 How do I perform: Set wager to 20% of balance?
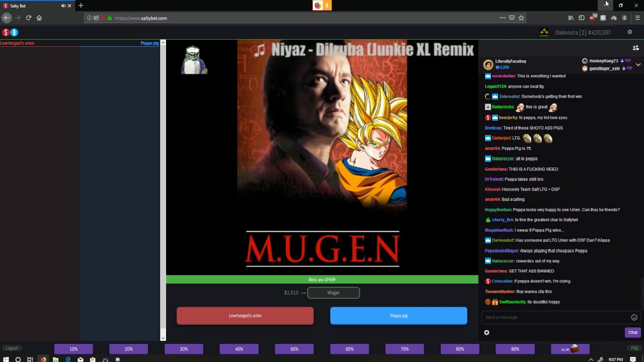click(x=129, y=349)
